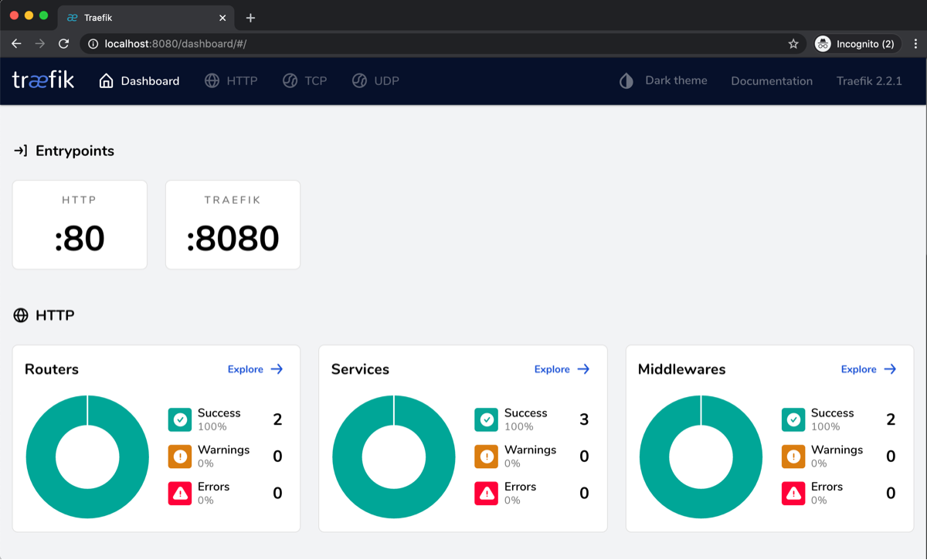The width and height of the screenshot is (927, 560).
Task: Click the Services card title
Action: [360, 369]
